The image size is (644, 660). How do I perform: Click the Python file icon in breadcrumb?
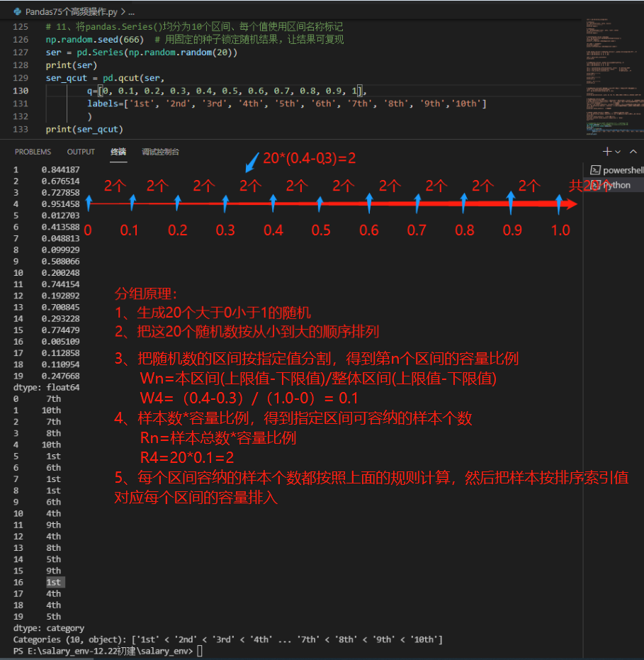17,12
